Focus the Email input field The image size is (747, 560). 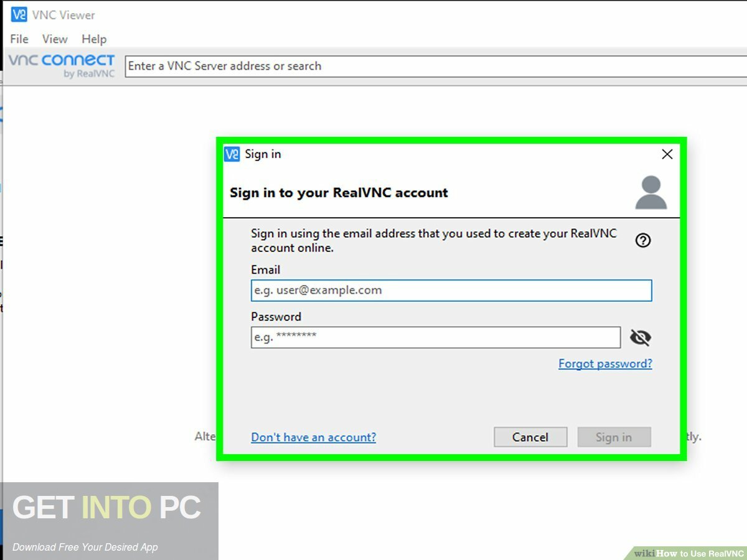(451, 290)
